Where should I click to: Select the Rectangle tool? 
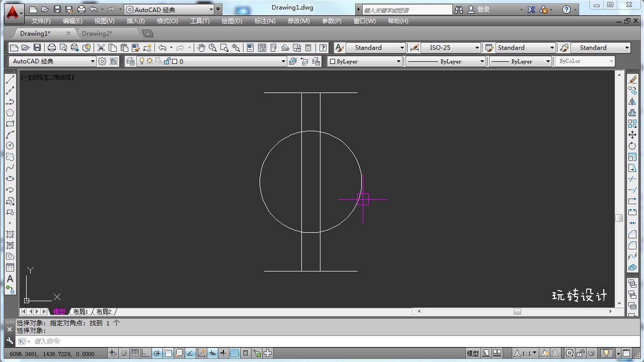click(10, 124)
